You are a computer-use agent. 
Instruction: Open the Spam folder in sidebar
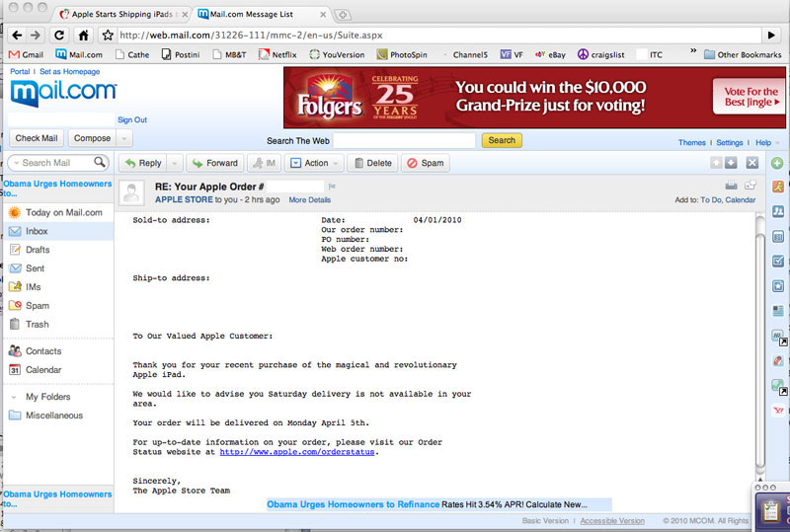tap(58, 306)
